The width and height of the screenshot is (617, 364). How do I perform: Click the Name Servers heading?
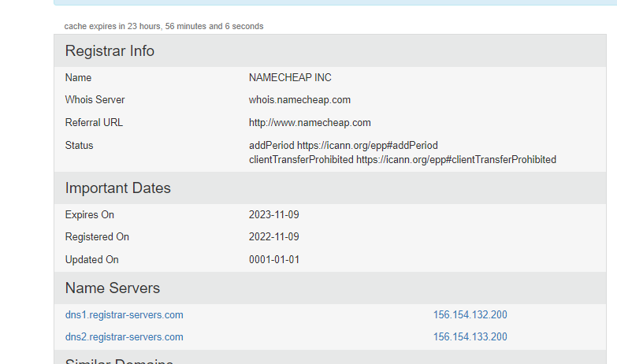pos(113,288)
